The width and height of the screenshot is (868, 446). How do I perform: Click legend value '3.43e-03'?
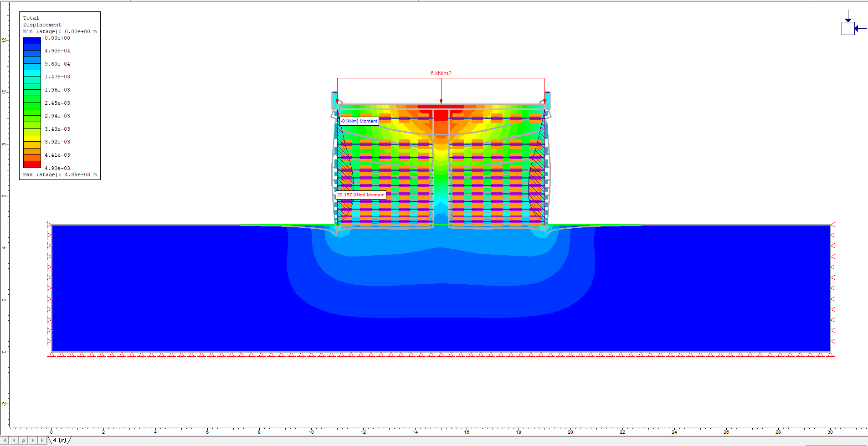57,129
